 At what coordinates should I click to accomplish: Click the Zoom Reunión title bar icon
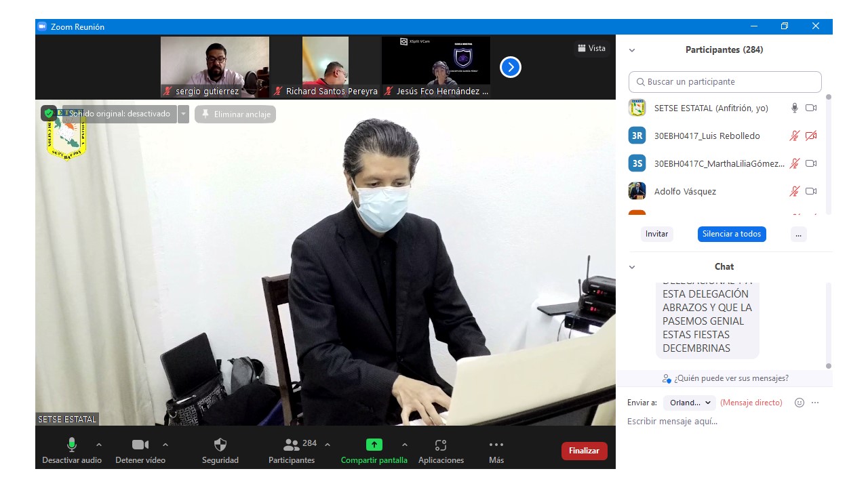[42, 26]
